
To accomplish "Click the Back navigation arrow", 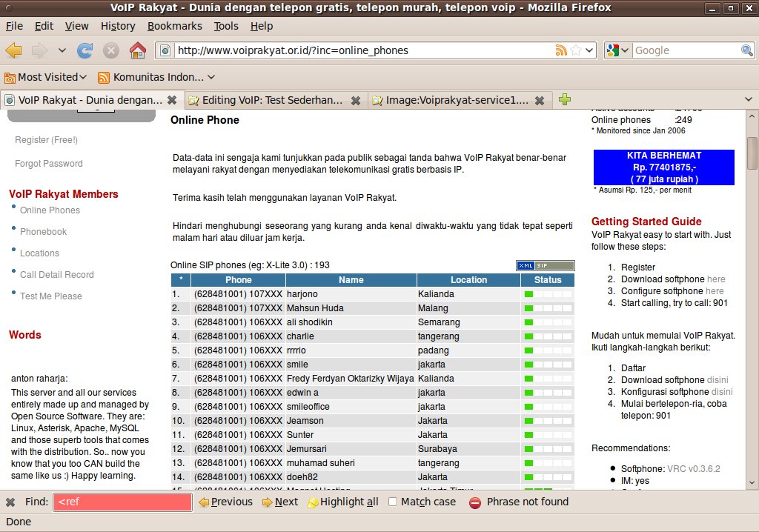I will [x=13, y=50].
